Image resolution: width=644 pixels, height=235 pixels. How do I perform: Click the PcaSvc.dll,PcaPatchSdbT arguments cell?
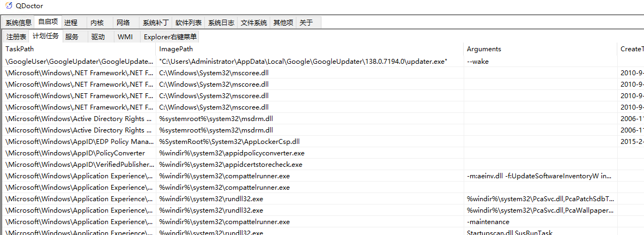pos(540,199)
